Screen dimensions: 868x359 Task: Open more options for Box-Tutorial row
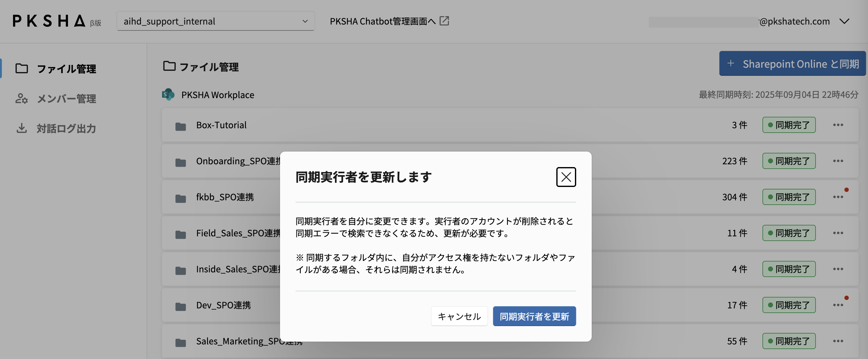(838, 125)
